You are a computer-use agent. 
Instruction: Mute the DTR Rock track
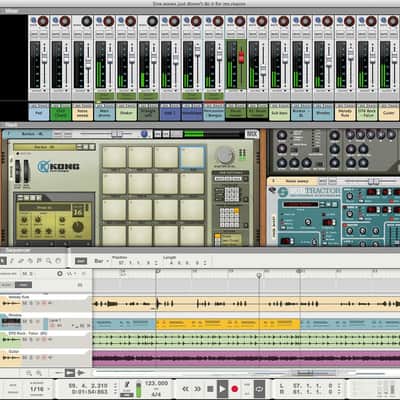(x=25, y=339)
